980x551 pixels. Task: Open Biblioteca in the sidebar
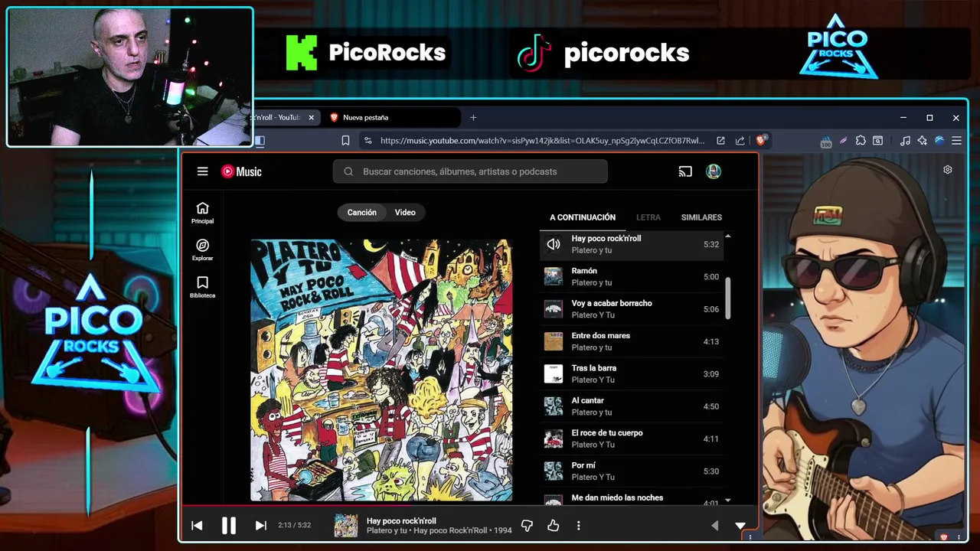click(202, 287)
